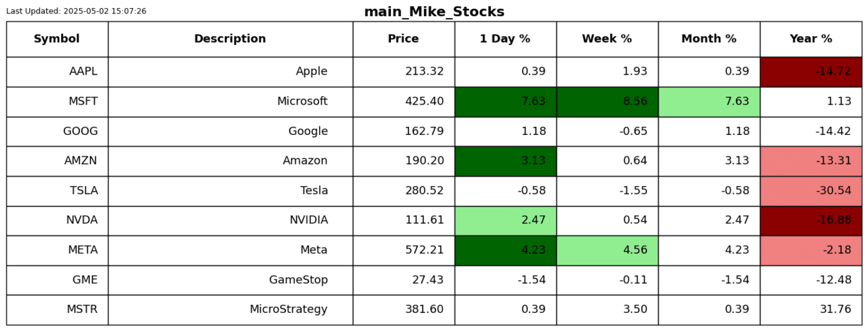Click the Year % column header
The width and height of the screenshot is (868, 331).
pyautogui.click(x=811, y=39)
